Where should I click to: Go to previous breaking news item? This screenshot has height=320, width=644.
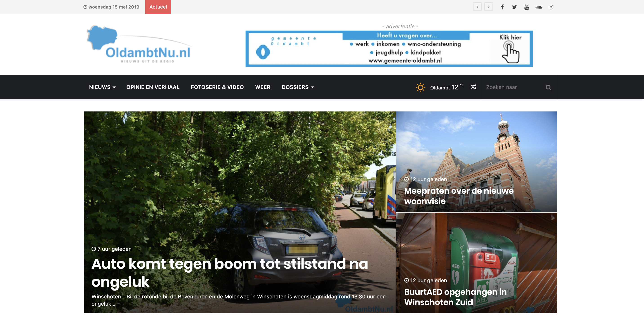coord(477,7)
